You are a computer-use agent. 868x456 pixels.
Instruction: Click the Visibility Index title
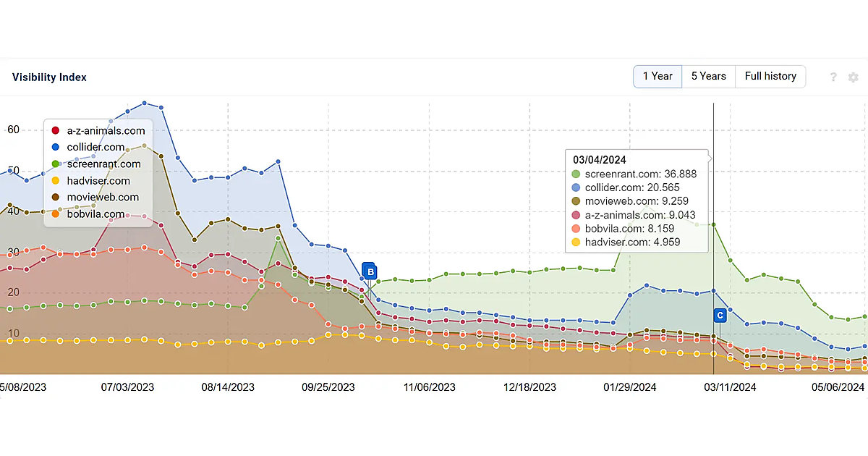[x=49, y=77]
